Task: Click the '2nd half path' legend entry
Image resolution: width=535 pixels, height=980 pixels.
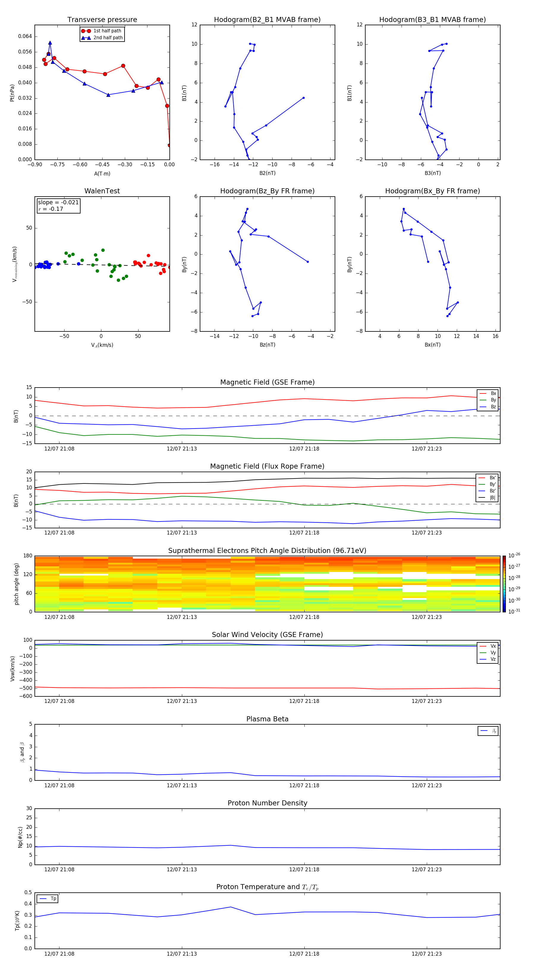Action: click(102, 38)
